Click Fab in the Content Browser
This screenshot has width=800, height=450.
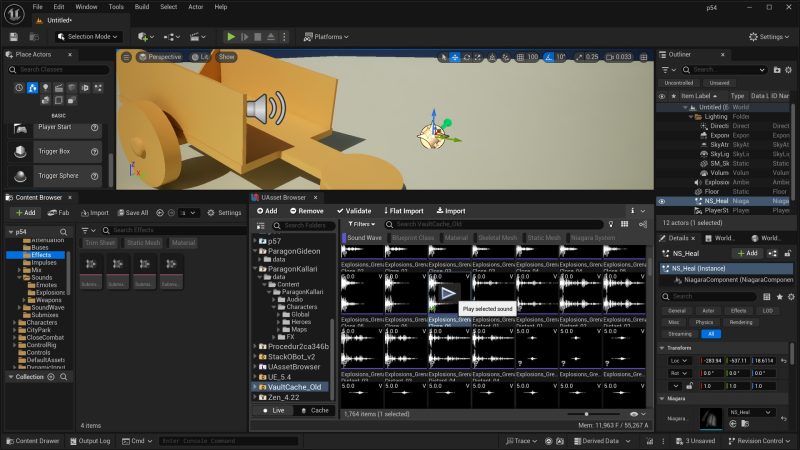(x=58, y=213)
